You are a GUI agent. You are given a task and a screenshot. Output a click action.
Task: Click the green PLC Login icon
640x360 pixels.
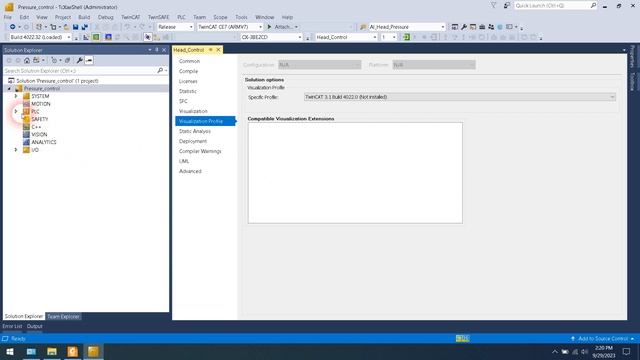[406, 37]
